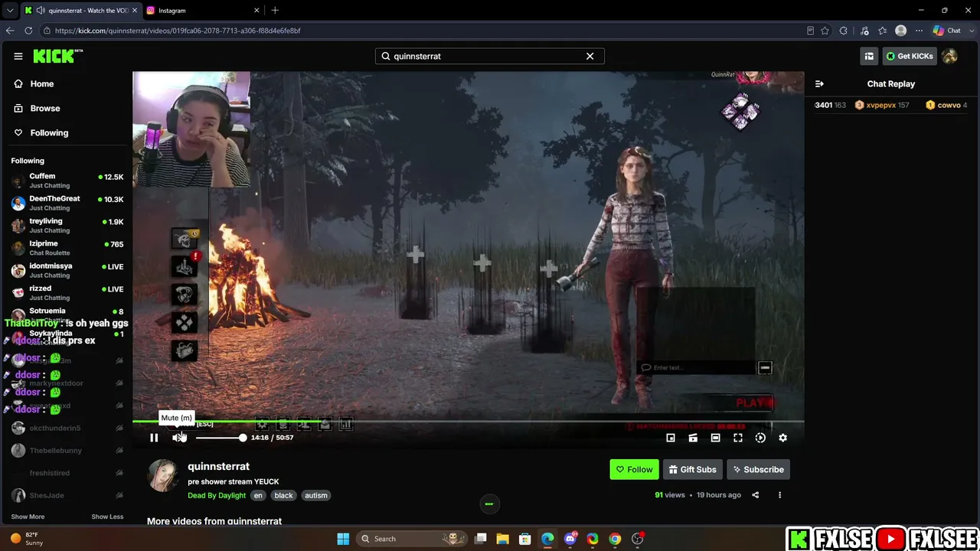
Task: Follow quinnsterrat
Action: (x=634, y=470)
